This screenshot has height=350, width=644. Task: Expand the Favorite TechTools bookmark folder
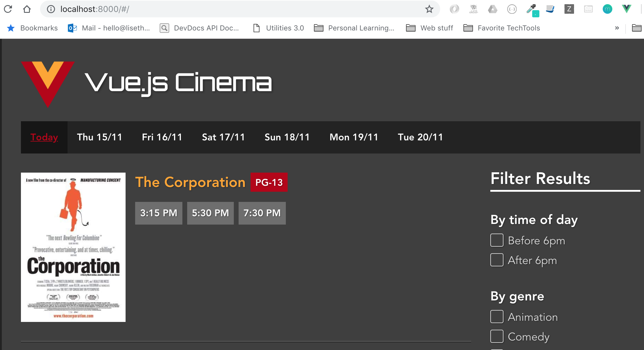click(502, 28)
